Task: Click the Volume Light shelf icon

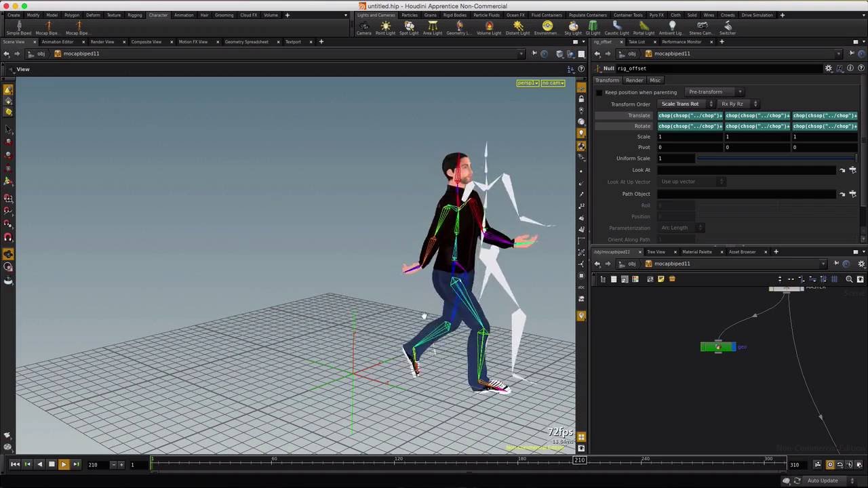Action: point(488,28)
